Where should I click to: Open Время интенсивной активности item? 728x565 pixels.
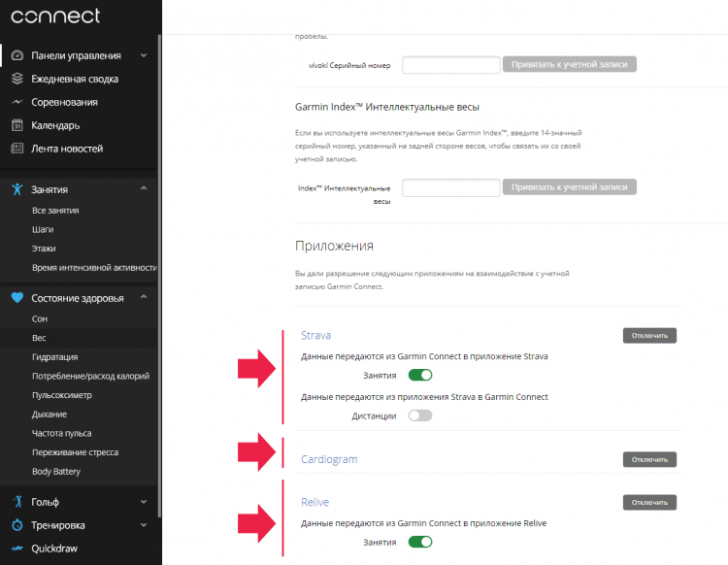tap(94, 267)
